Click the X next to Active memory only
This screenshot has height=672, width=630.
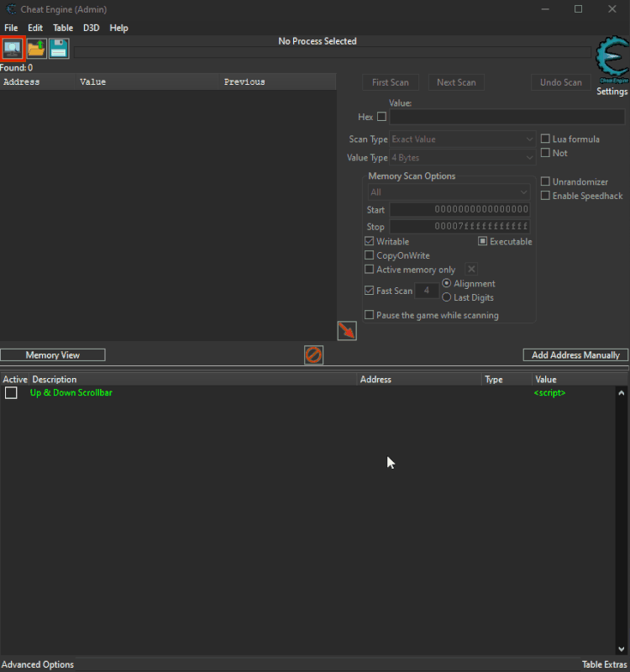click(471, 269)
